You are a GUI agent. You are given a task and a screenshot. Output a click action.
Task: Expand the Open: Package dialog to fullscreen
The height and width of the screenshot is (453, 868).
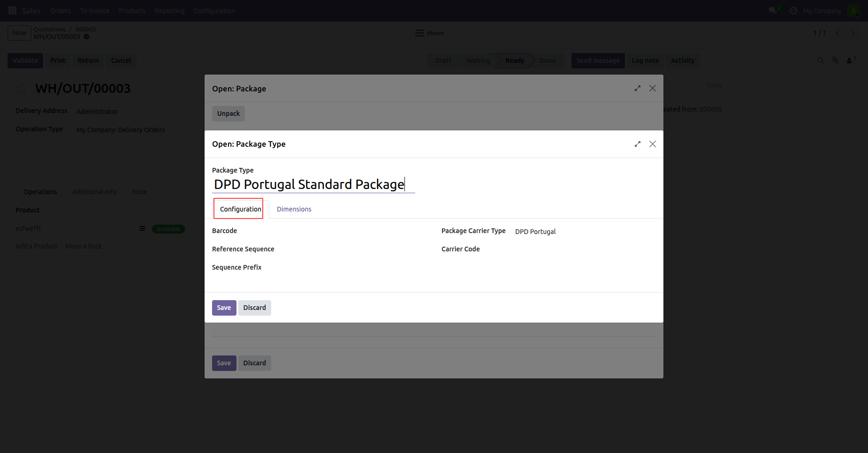click(x=638, y=88)
